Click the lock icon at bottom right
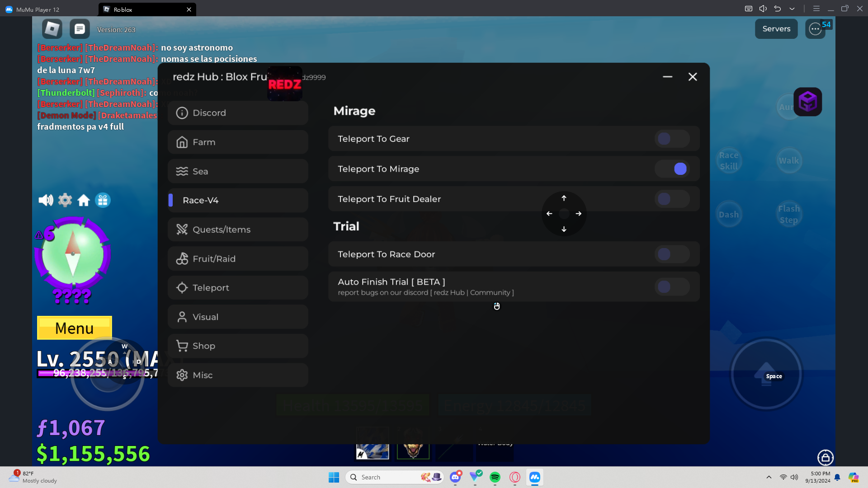The width and height of the screenshot is (868, 488). pos(826,458)
